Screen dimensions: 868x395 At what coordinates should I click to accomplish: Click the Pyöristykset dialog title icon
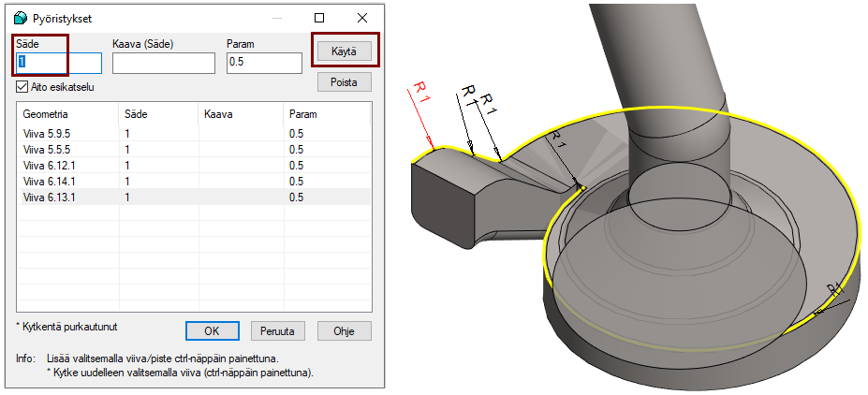click(21, 18)
